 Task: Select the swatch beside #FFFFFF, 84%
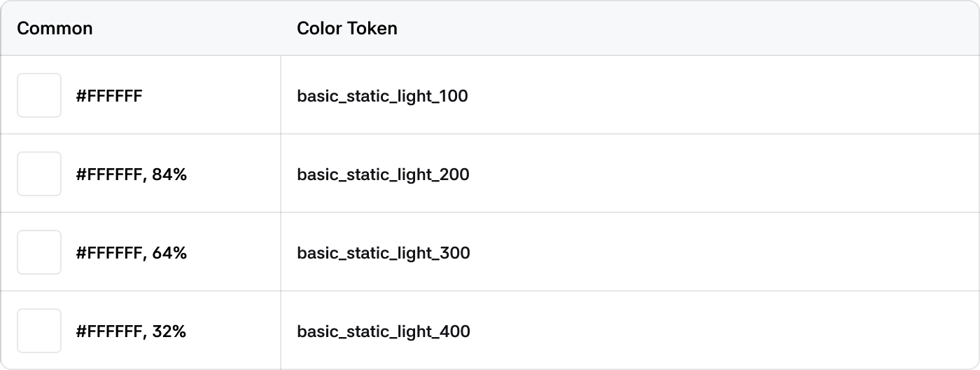coord(39,174)
